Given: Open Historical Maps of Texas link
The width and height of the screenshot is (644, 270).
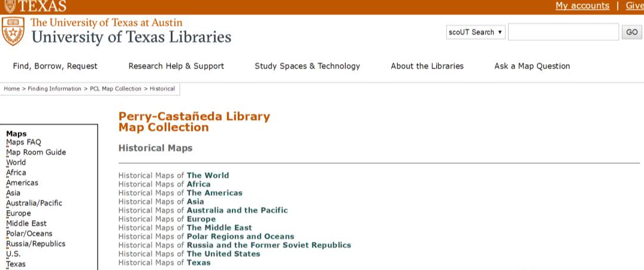Looking at the screenshot, I should click(x=198, y=263).
